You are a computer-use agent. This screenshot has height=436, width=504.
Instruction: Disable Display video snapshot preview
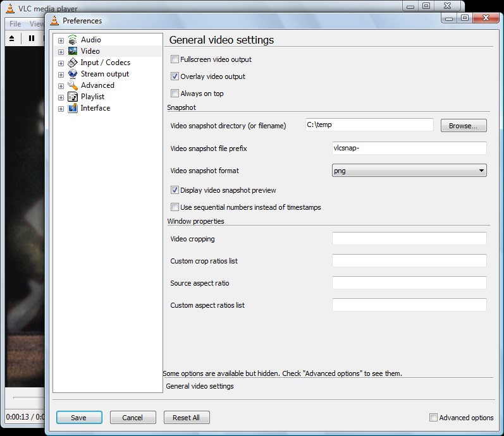click(175, 190)
